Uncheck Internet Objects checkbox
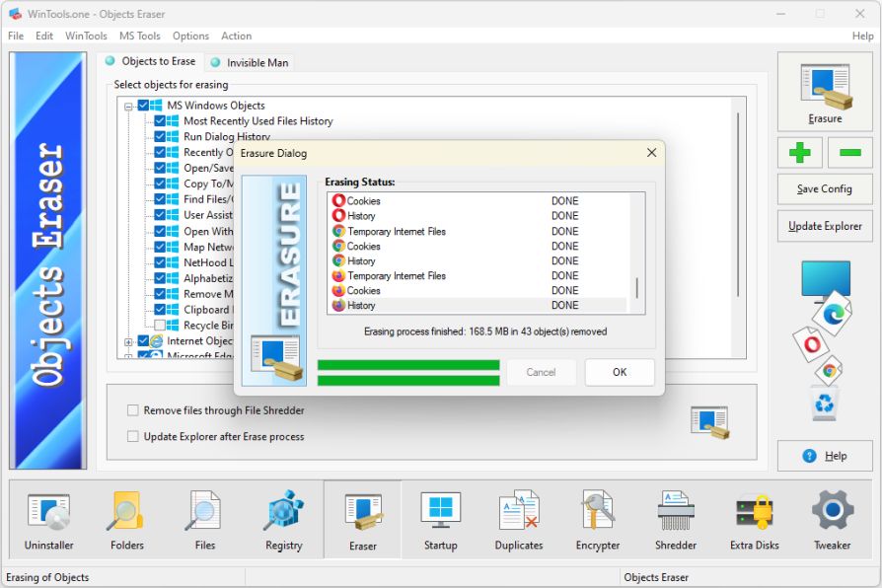This screenshot has height=588, width=882. coord(143,341)
